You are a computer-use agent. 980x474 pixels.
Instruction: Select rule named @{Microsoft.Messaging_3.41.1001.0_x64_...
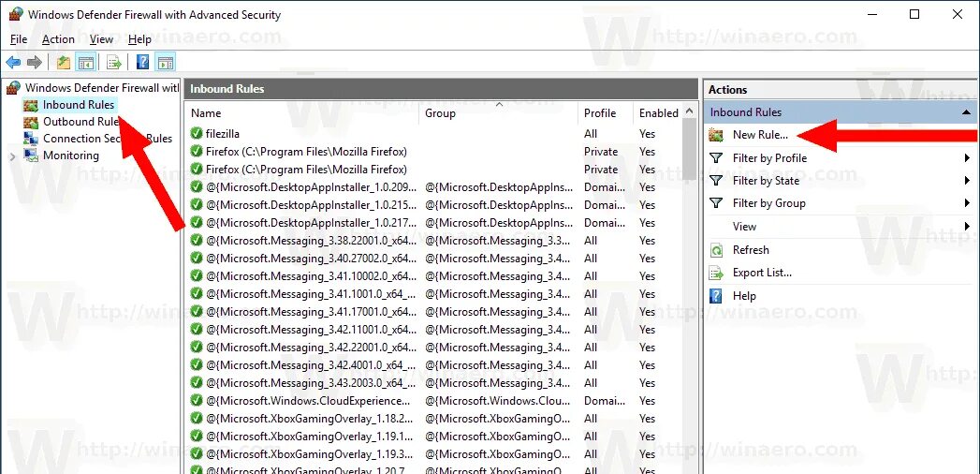pos(312,294)
